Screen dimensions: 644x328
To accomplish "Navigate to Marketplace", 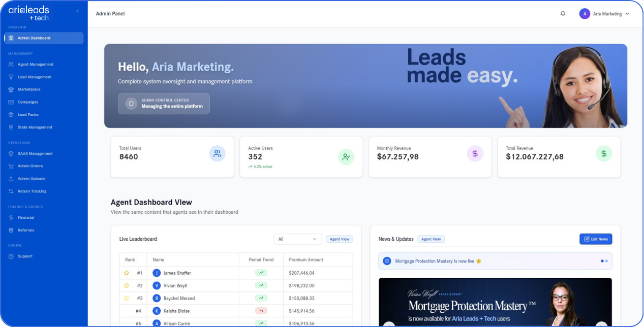I will pyautogui.click(x=44, y=89).
